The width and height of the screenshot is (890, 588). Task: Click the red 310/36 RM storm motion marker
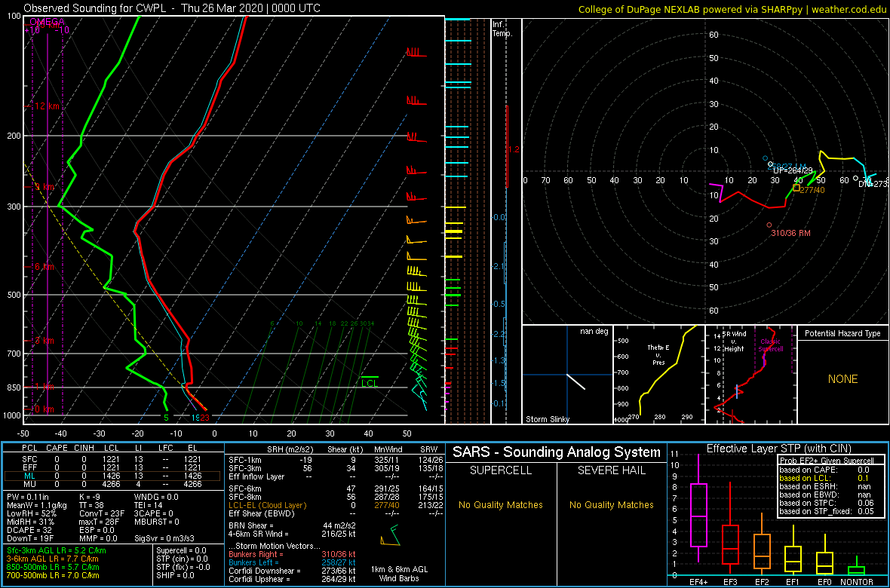tap(769, 225)
